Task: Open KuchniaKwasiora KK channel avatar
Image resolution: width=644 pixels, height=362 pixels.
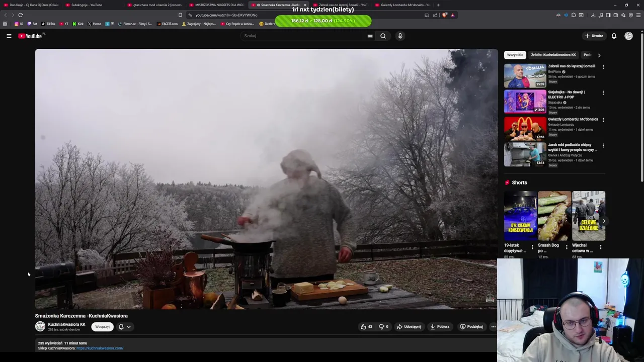Action: coord(40,326)
